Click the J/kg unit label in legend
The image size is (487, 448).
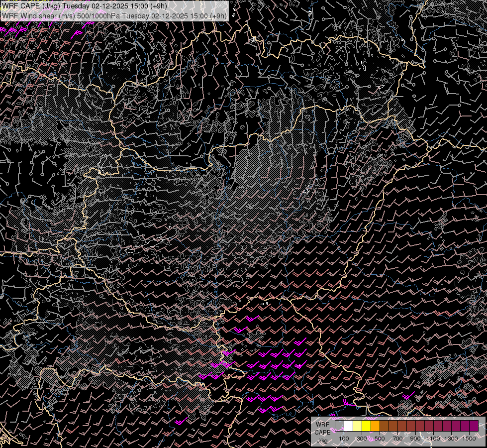(x=322, y=441)
